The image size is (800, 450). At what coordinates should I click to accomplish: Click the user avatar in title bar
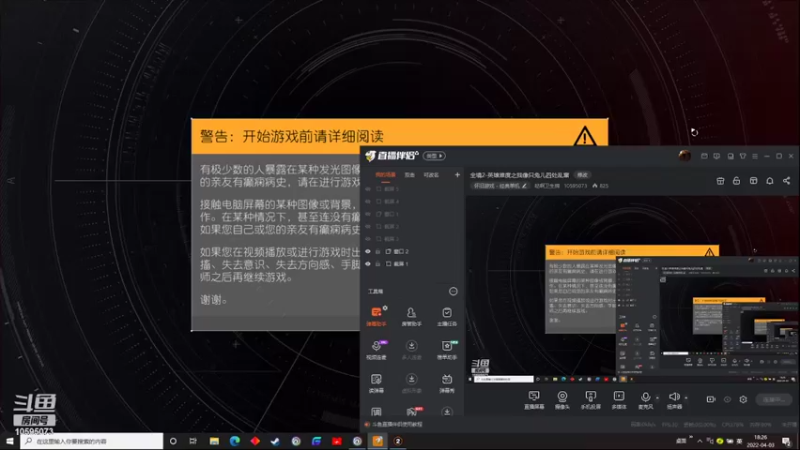pyautogui.click(x=685, y=156)
